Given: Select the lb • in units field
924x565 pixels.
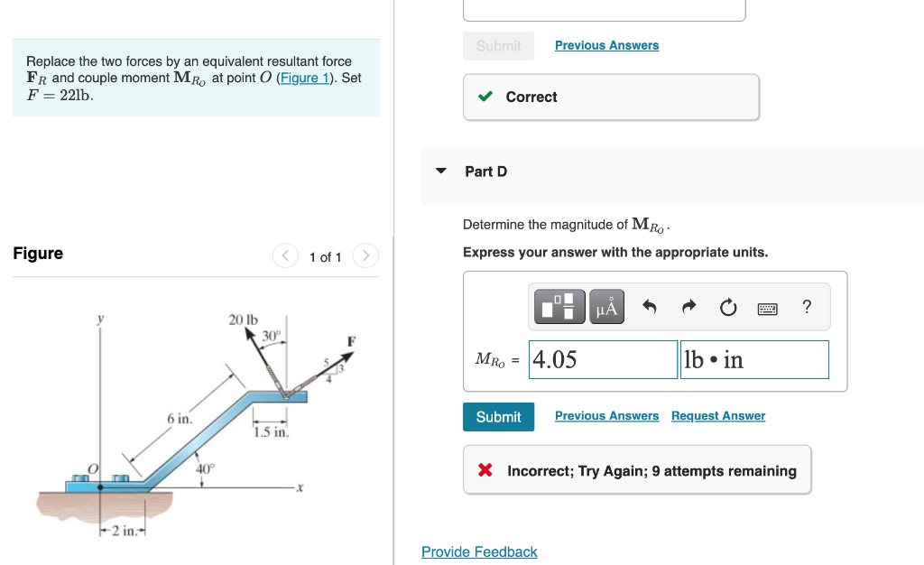Looking at the screenshot, I should pos(754,359).
